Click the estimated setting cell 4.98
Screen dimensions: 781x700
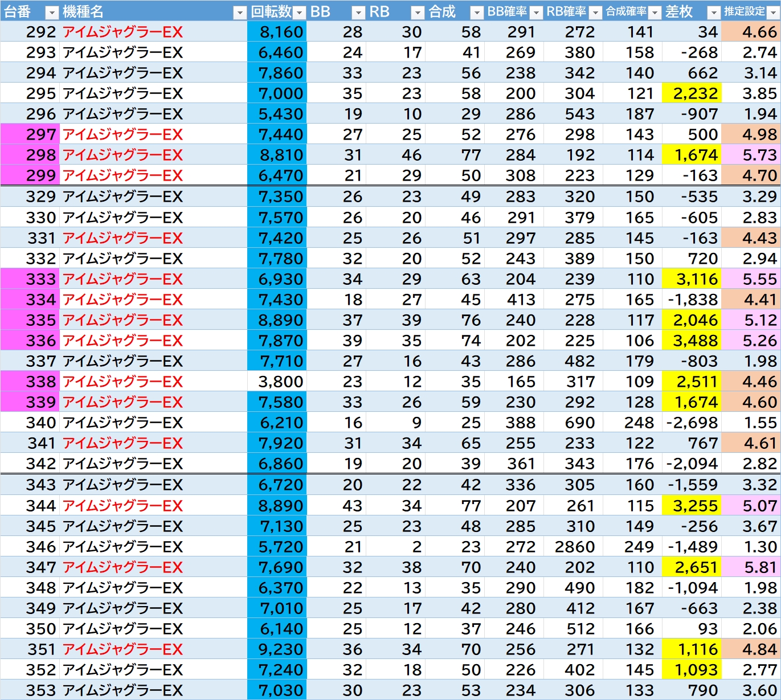[x=751, y=134]
